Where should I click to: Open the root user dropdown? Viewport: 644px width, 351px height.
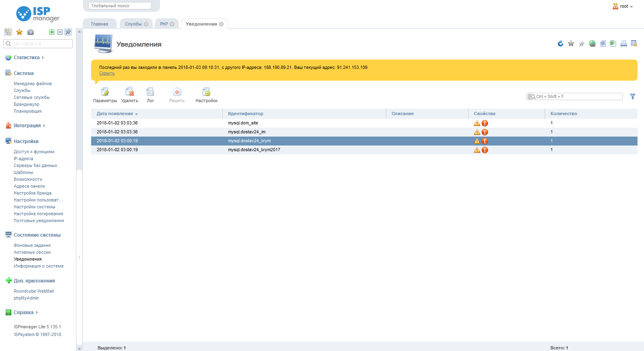[623, 6]
